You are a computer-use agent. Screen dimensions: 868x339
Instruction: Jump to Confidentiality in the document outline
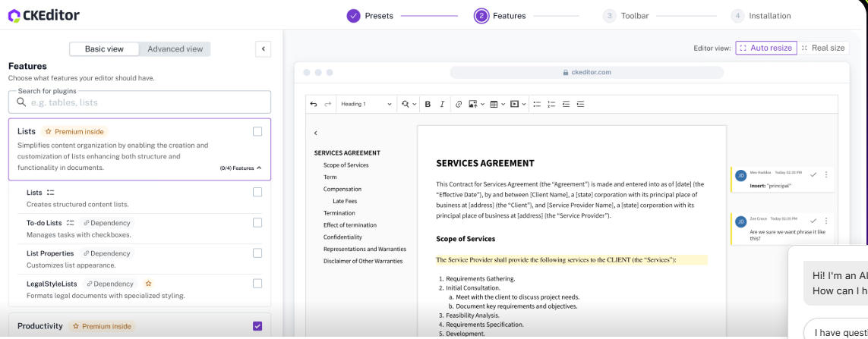click(342, 237)
